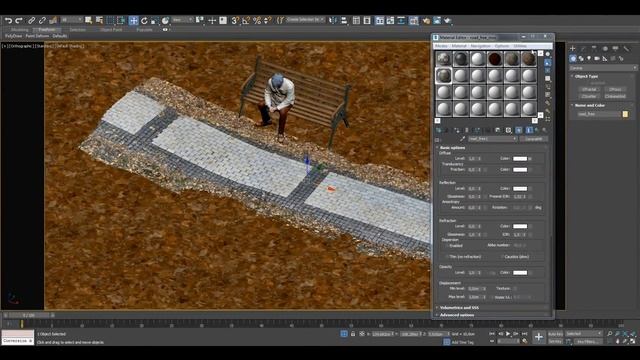Toggle the ribbon eye visibility icon

165,29
